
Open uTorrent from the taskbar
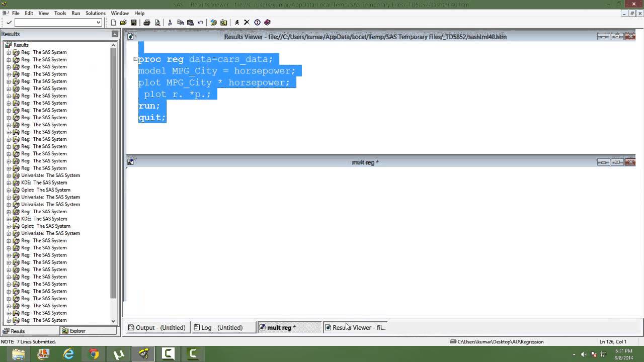[x=119, y=354]
